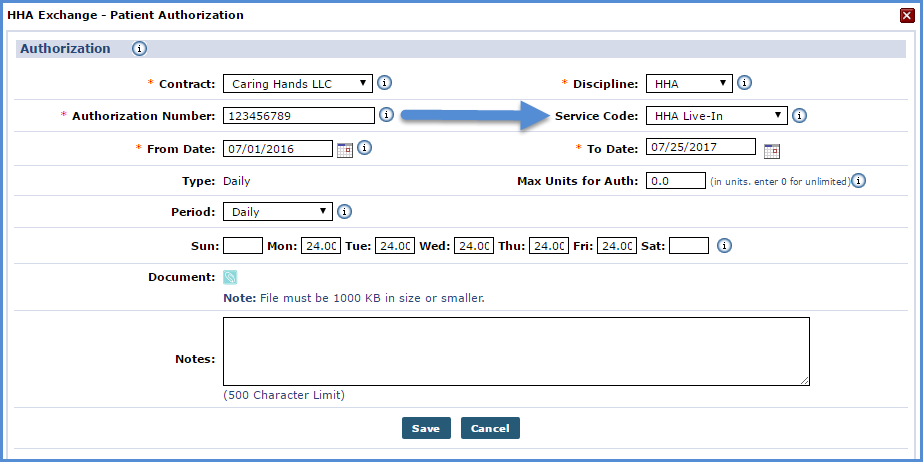
Task: Open the Service Code dropdown HHA Live-In
Action: point(716,116)
